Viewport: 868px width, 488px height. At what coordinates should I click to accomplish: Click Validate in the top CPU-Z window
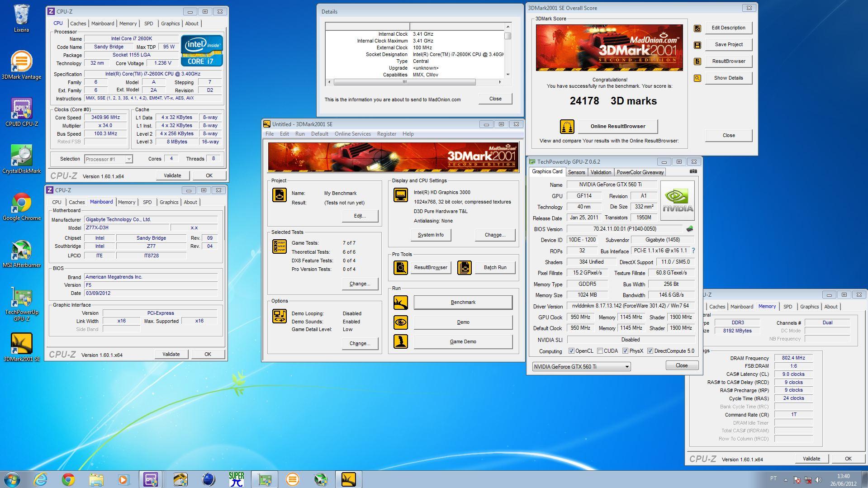[172, 175]
